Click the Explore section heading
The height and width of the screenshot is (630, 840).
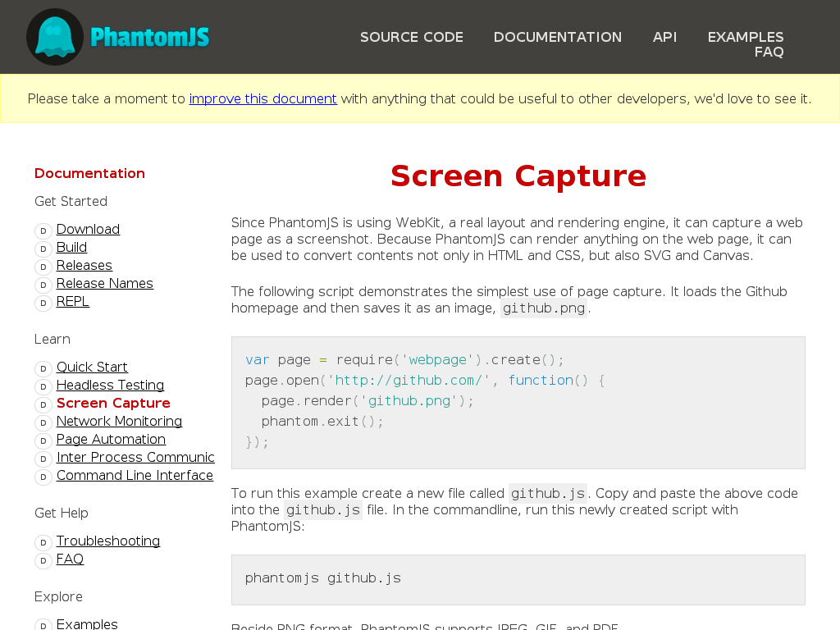click(x=58, y=597)
